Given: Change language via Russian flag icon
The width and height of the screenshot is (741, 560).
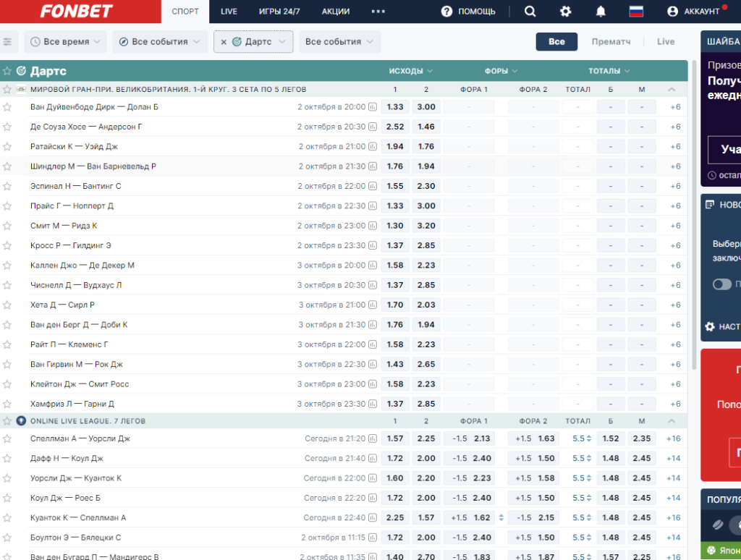Looking at the screenshot, I should [636, 12].
